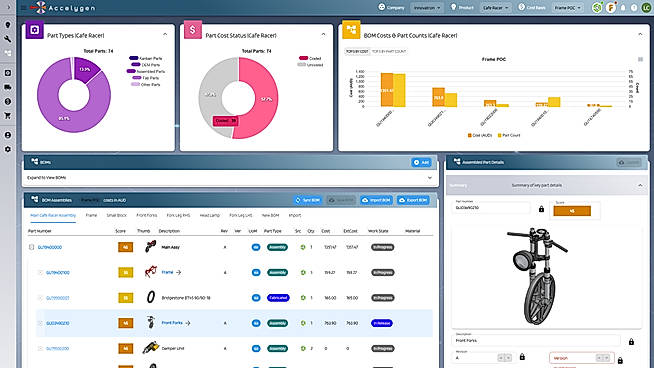Switch to the Small Block tab

tap(116, 215)
